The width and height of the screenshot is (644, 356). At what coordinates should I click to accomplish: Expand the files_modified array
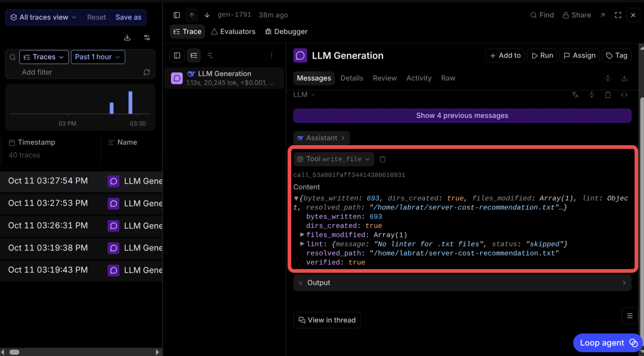(302, 235)
